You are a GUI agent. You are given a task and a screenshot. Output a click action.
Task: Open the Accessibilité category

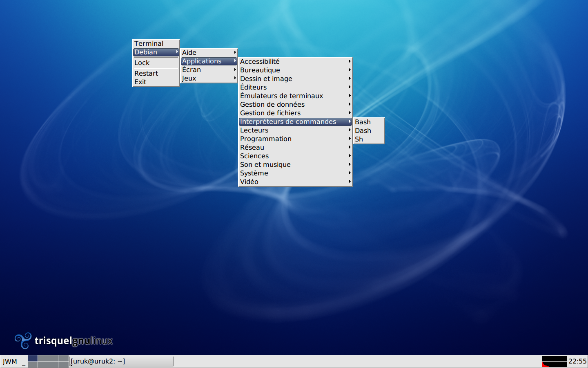point(295,61)
